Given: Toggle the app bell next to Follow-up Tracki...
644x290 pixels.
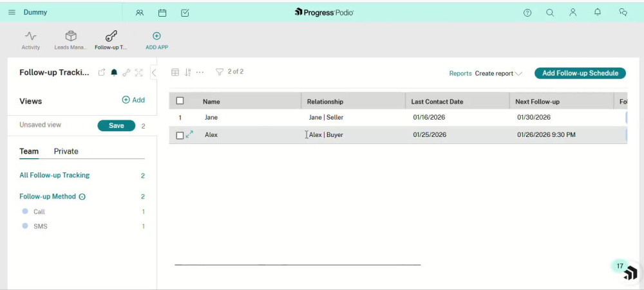Looking at the screenshot, I should pos(114,73).
